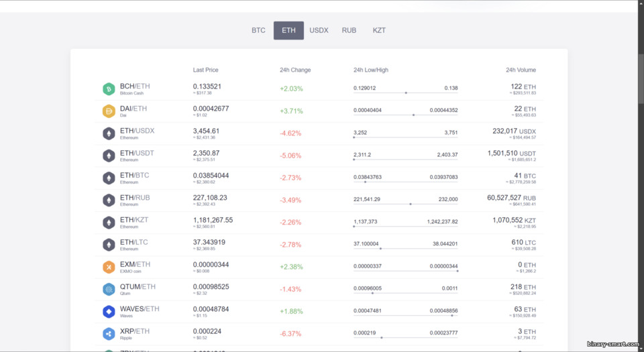Open the WAVES/ETH trading pair

pyautogui.click(x=140, y=308)
